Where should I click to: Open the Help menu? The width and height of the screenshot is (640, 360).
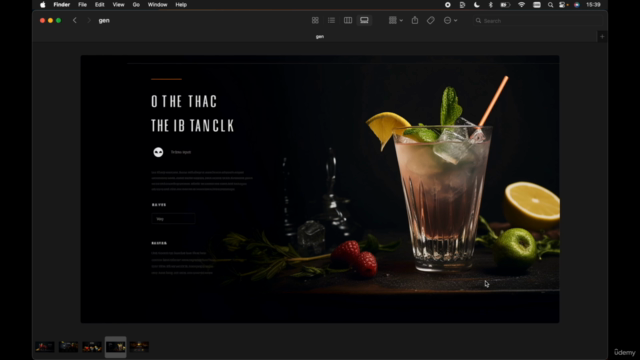[181, 5]
